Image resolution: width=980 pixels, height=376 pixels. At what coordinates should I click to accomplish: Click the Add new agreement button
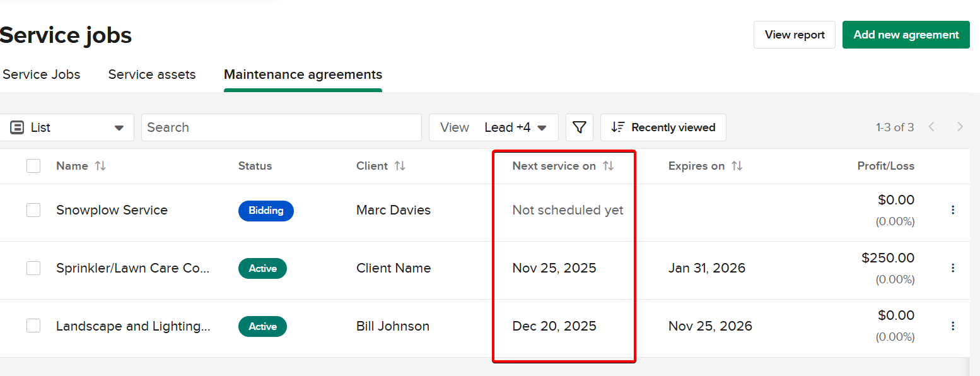click(906, 35)
